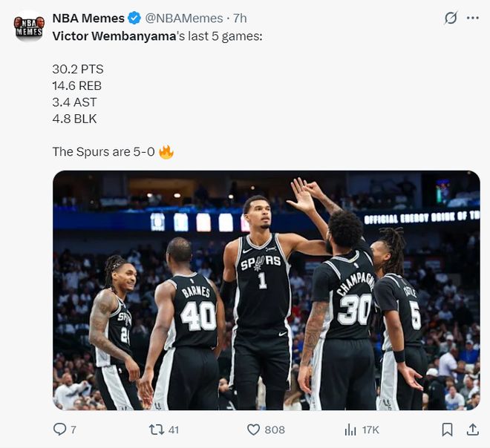Click the NBA Memes display name

(x=88, y=18)
